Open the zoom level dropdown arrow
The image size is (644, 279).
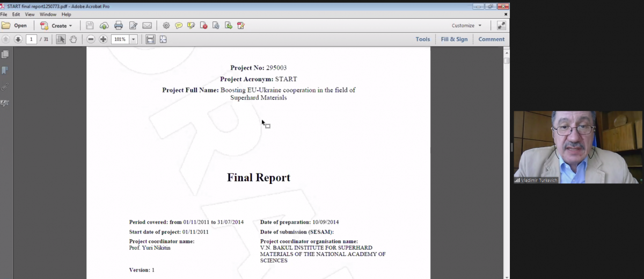pos(133,39)
